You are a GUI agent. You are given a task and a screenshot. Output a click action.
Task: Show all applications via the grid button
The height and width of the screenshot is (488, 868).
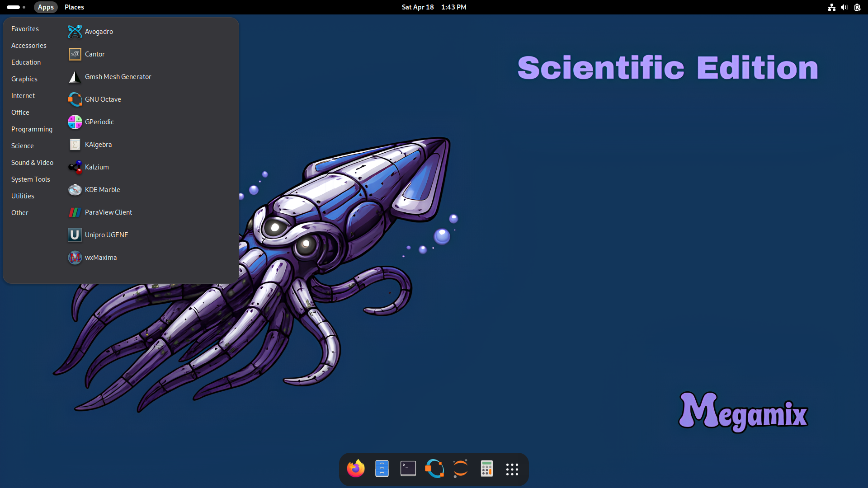(512, 469)
